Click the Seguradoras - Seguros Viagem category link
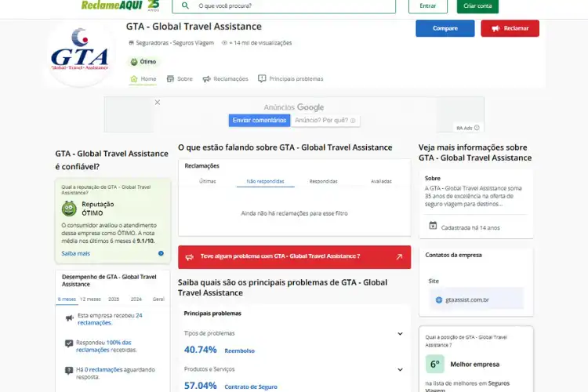The image size is (588, 392). point(175,43)
